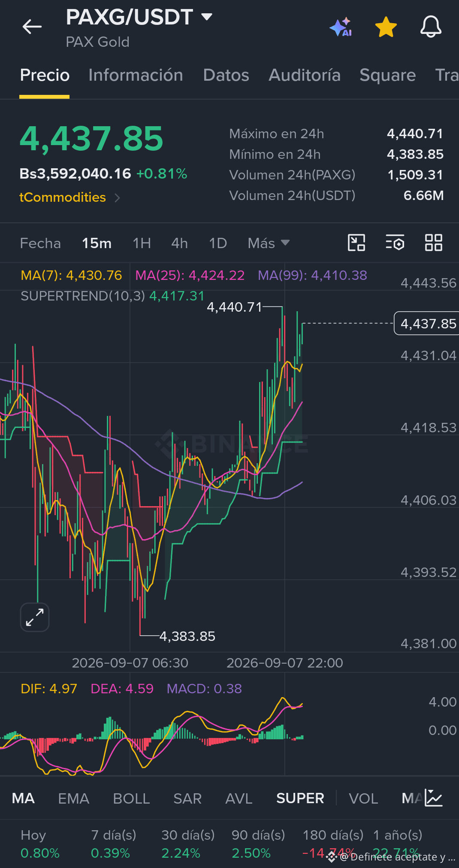Toggle the SUPER indicator off
The image size is (459, 868).
click(300, 798)
